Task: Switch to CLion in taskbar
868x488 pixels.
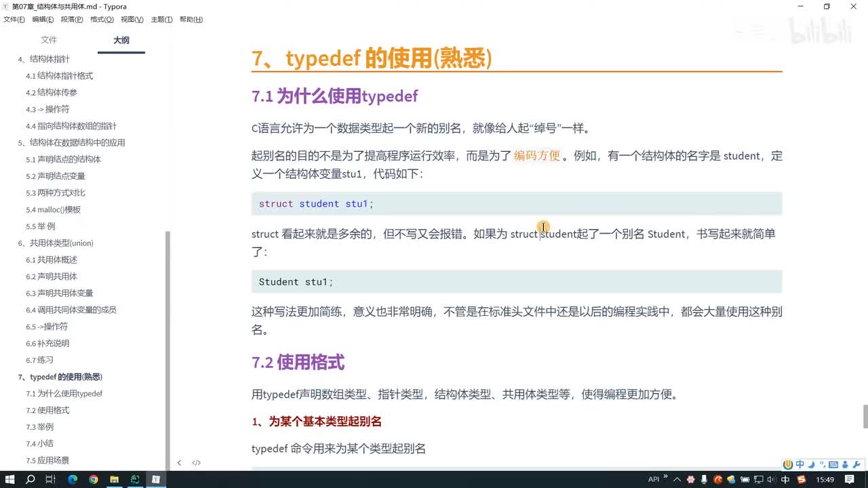Action: pyautogui.click(x=135, y=479)
